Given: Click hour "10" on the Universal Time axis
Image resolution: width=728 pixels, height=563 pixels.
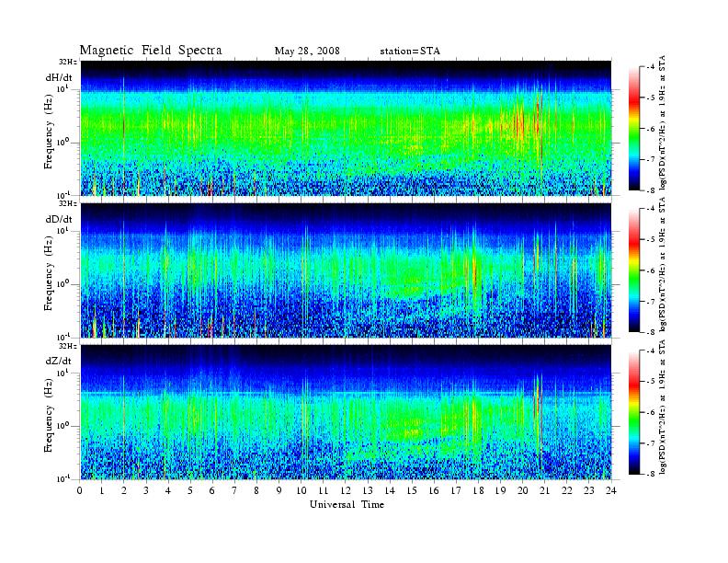Looking at the screenshot, I should (x=301, y=490).
